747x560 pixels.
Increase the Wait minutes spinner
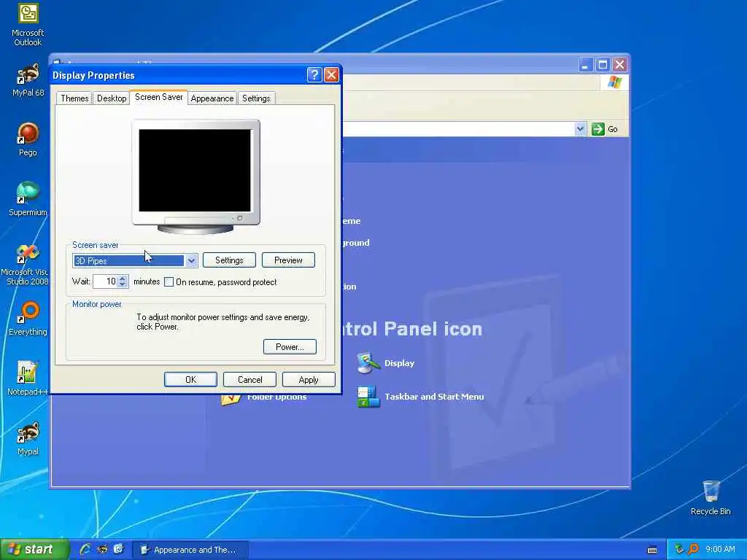pyautogui.click(x=123, y=278)
